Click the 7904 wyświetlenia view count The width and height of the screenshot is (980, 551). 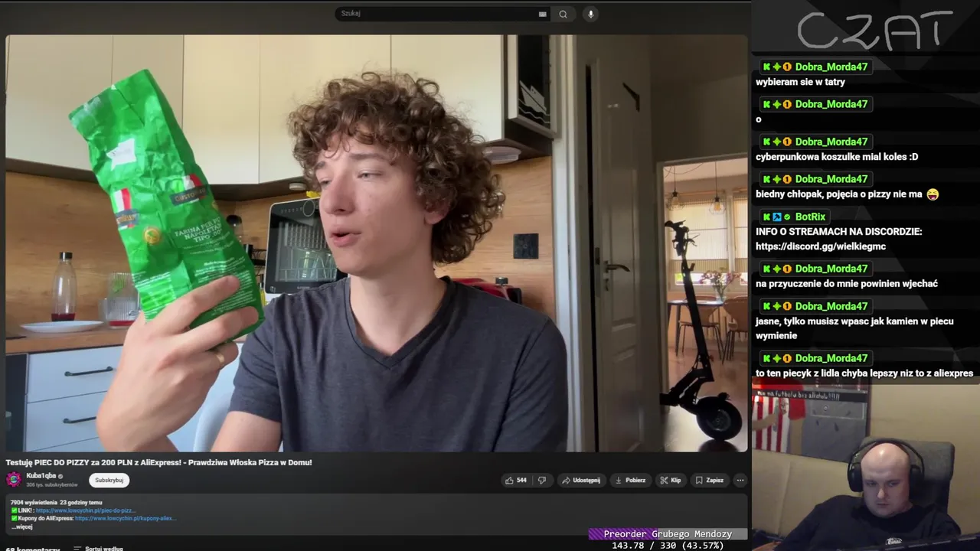(34, 503)
